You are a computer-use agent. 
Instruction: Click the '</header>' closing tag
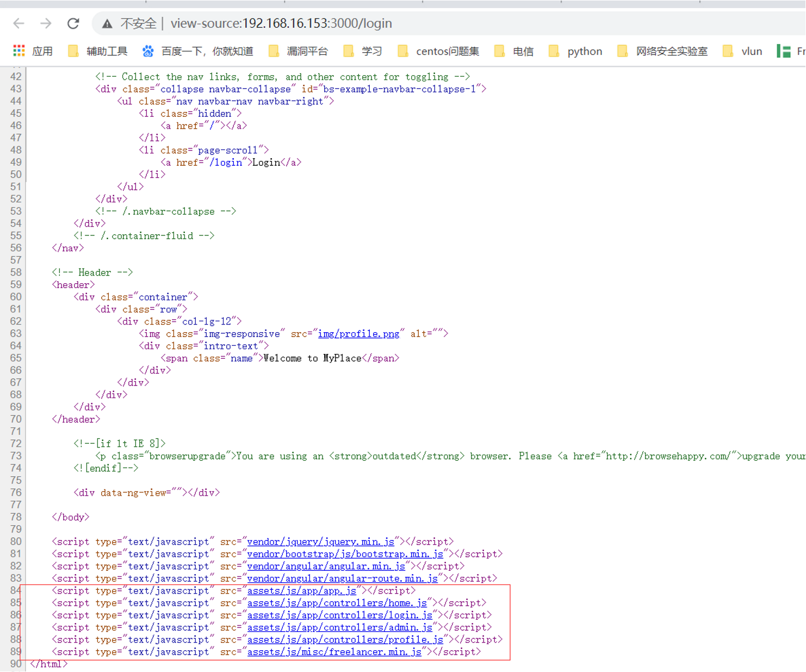[76, 419]
